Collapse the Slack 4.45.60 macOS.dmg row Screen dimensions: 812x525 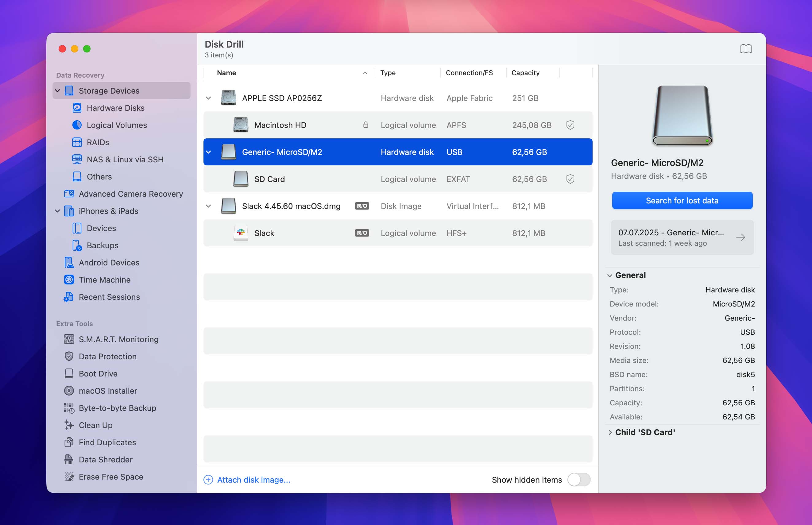tap(208, 206)
